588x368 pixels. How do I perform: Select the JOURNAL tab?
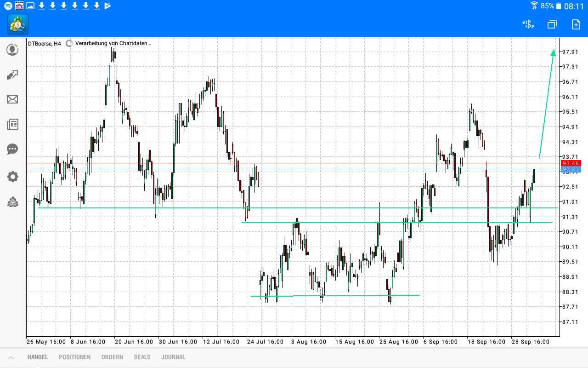[x=173, y=356]
